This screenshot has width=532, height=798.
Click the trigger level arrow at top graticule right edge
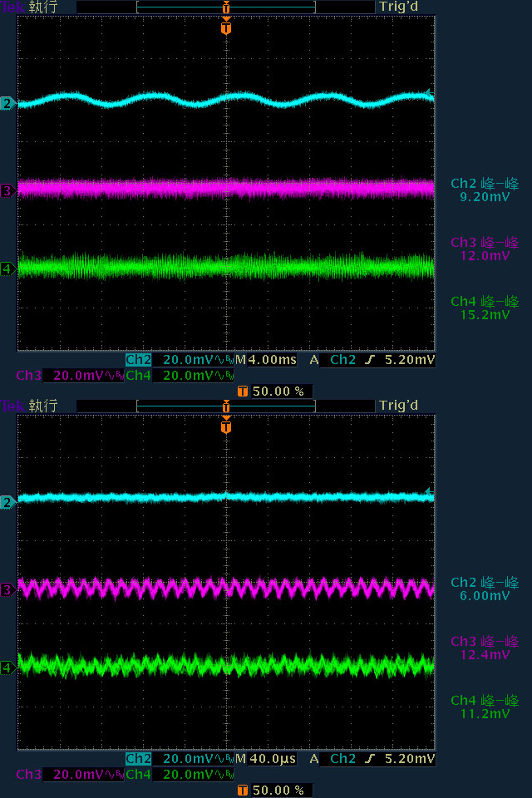[430, 93]
